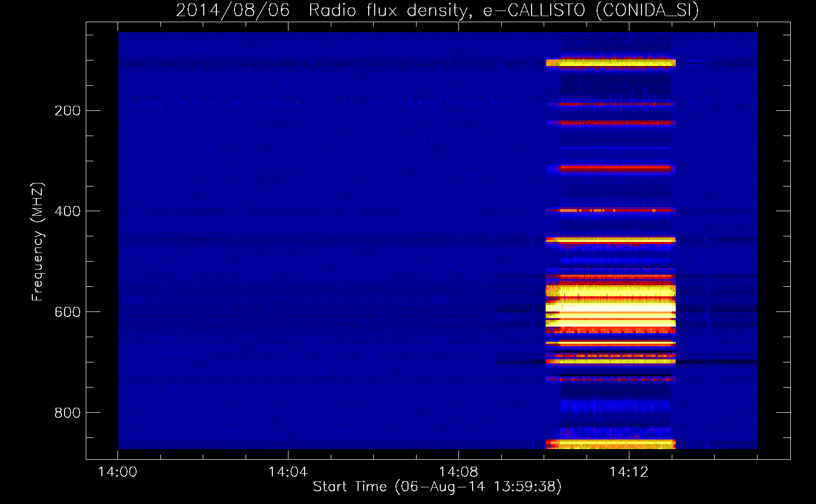Select the 14:12 time tick label
Viewport: 816px width, 504px height.
pyautogui.click(x=629, y=472)
